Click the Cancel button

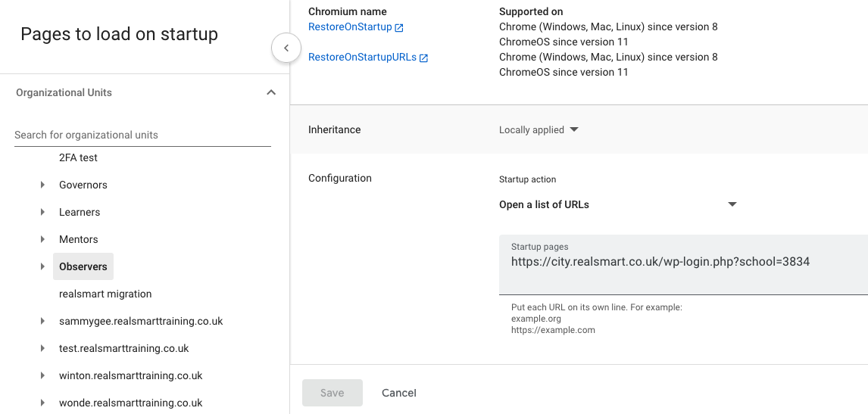click(x=399, y=393)
